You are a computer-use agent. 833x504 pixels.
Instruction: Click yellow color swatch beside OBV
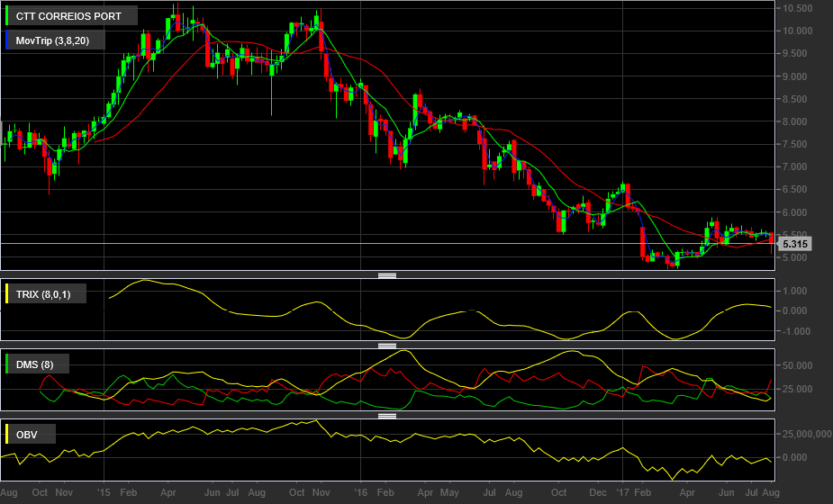(x=8, y=436)
